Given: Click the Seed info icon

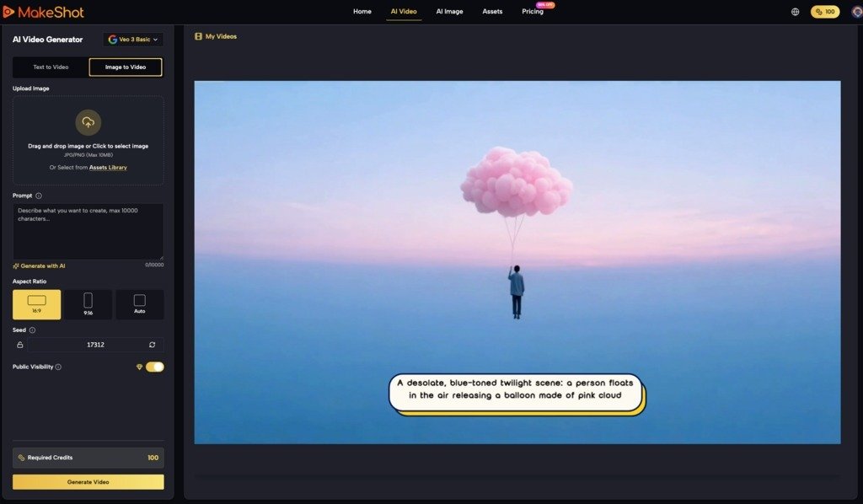Looking at the screenshot, I should tap(32, 330).
